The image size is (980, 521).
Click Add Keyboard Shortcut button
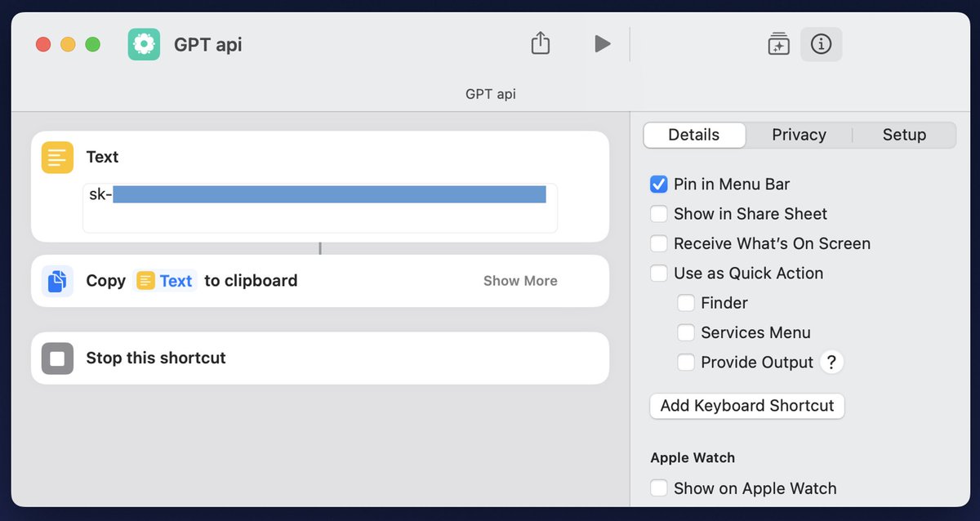(747, 406)
